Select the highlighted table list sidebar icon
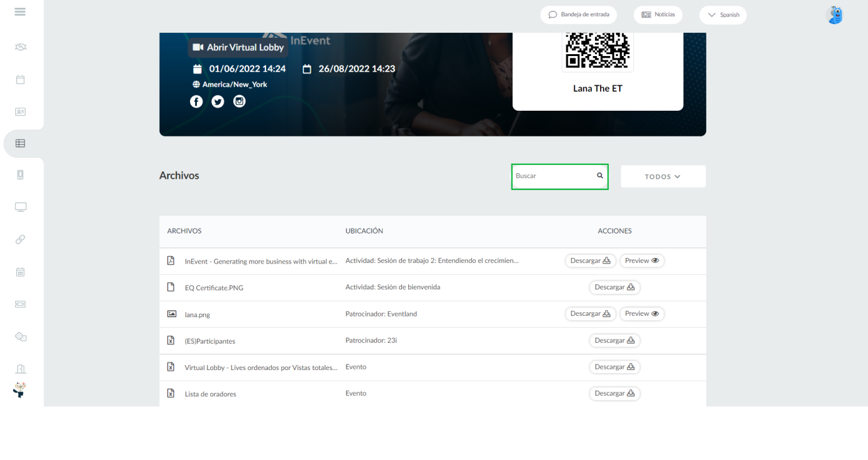This screenshot has height=460, width=868. coord(20,143)
